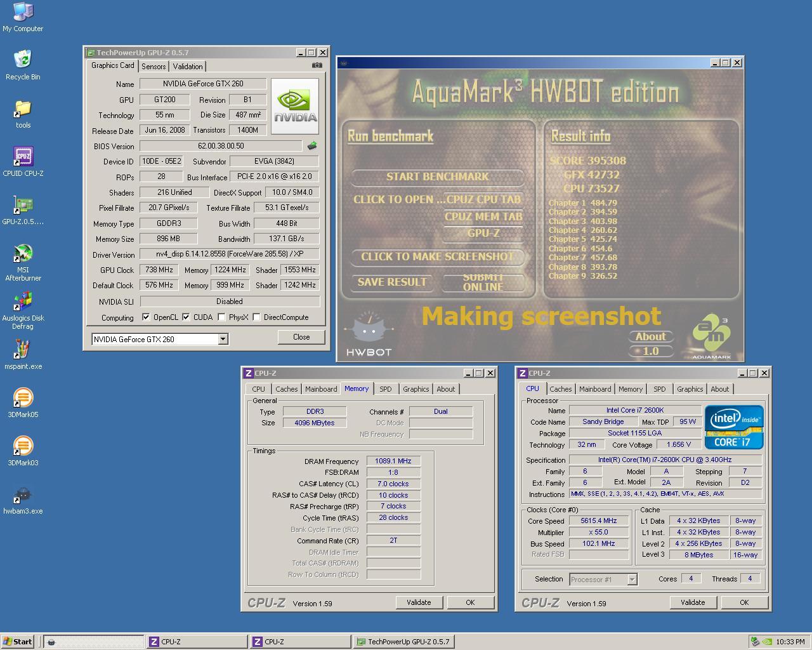This screenshot has height=650, width=812.
Task: Click TechPowerUp GPU-Z taskbar button
Action: click(x=403, y=642)
